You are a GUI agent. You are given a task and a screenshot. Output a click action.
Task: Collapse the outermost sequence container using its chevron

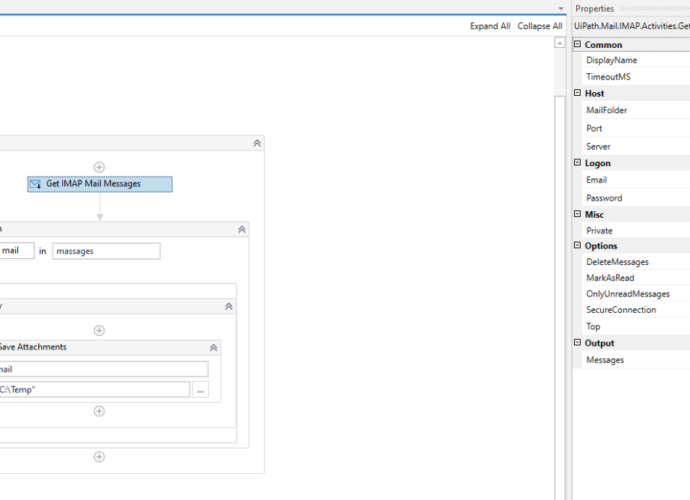coord(257,144)
